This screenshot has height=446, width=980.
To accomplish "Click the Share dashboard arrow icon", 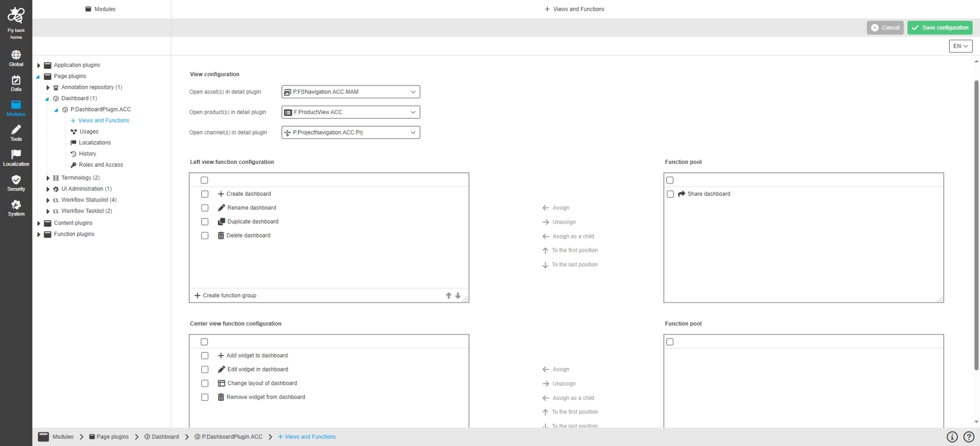I will pos(681,194).
